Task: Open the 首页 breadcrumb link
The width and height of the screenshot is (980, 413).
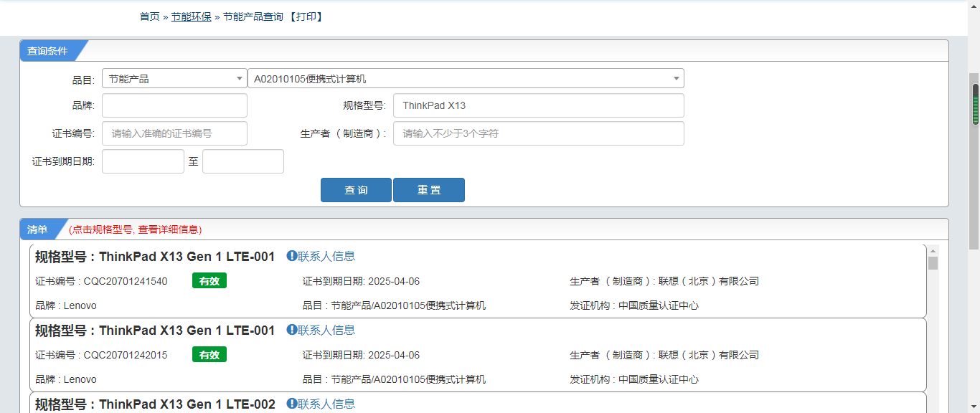Action: (x=150, y=16)
